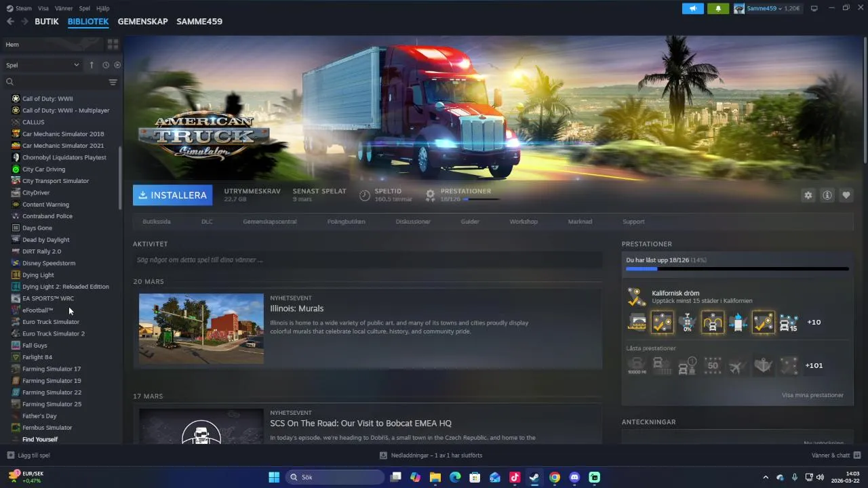Open the Gemenskapscentral link
Image resolution: width=868 pixels, height=488 pixels.
[270, 222]
